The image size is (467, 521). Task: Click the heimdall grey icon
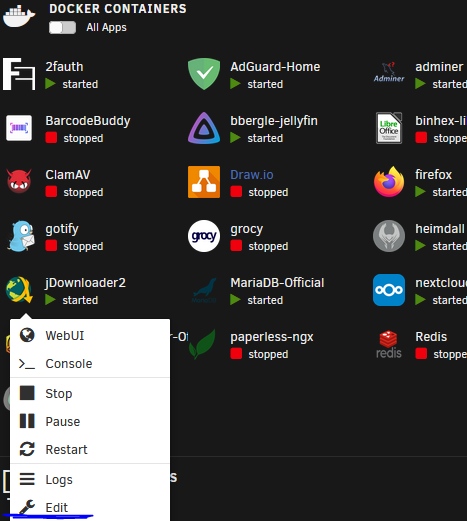tap(389, 236)
